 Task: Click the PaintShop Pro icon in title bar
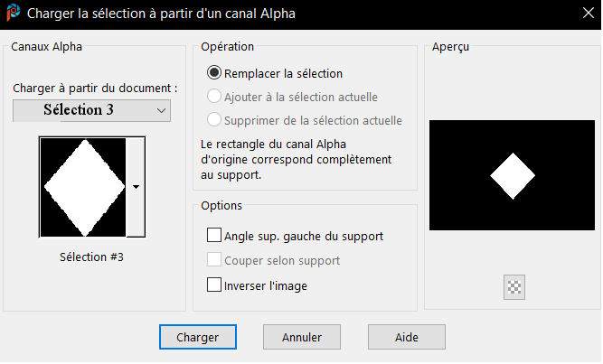click(x=14, y=14)
